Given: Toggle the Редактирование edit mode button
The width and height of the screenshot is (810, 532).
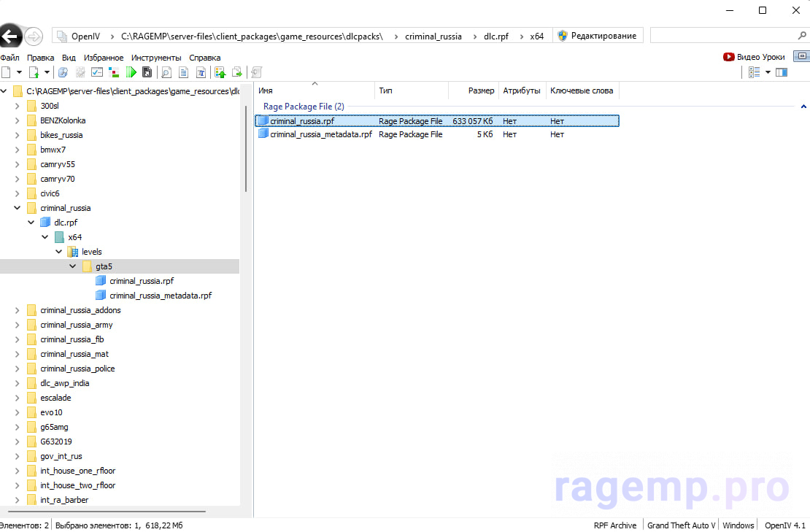Looking at the screenshot, I should (x=598, y=36).
